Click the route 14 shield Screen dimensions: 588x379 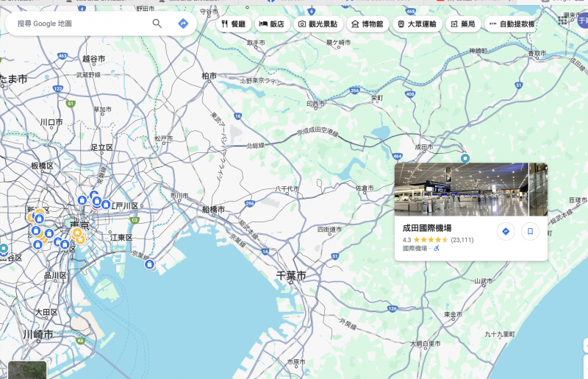click(x=265, y=252)
